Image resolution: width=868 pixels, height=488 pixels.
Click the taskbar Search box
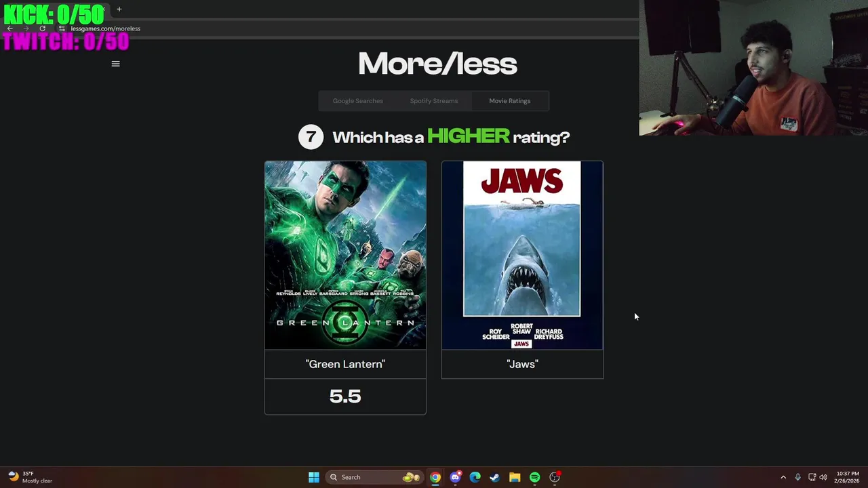coord(373,477)
